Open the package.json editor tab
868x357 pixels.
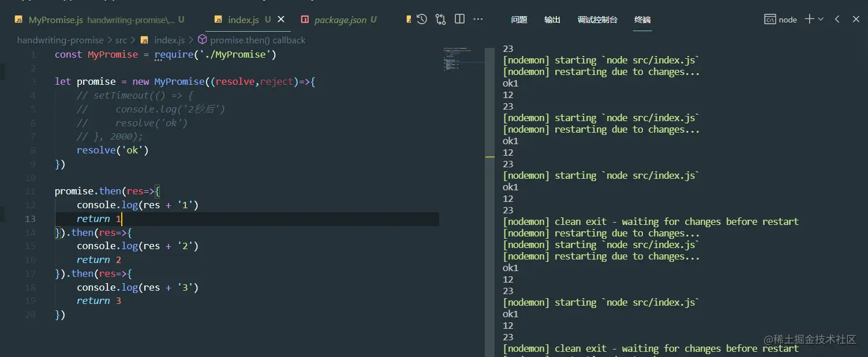pyautogui.click(x=340, y=20)
